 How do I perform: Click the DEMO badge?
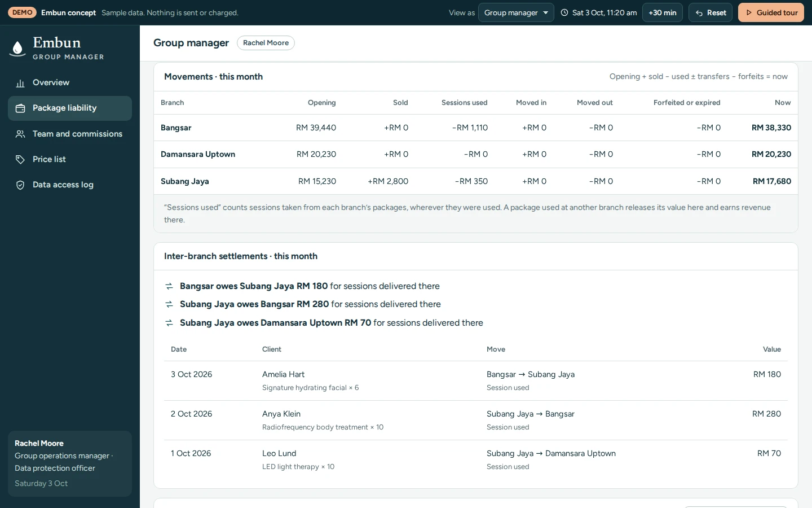[23, 12]
